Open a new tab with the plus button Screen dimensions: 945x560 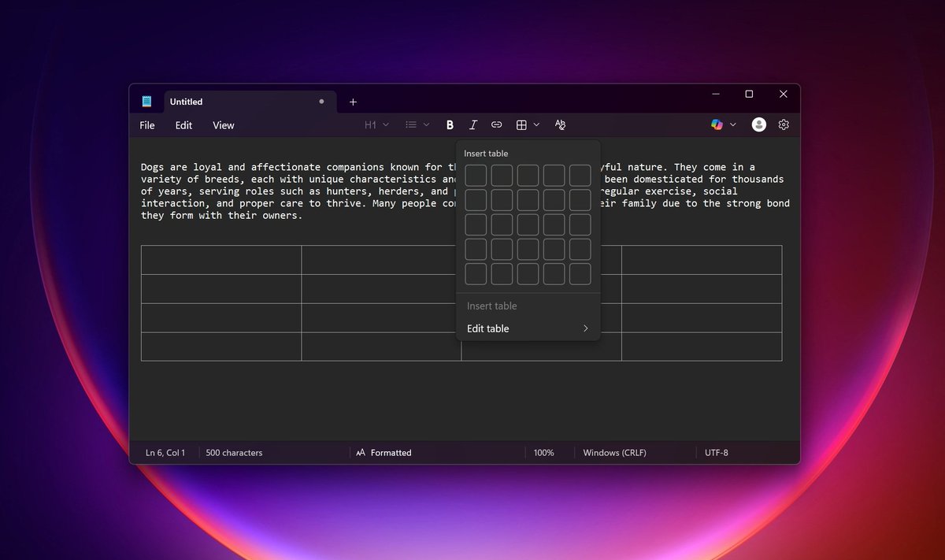353,101
